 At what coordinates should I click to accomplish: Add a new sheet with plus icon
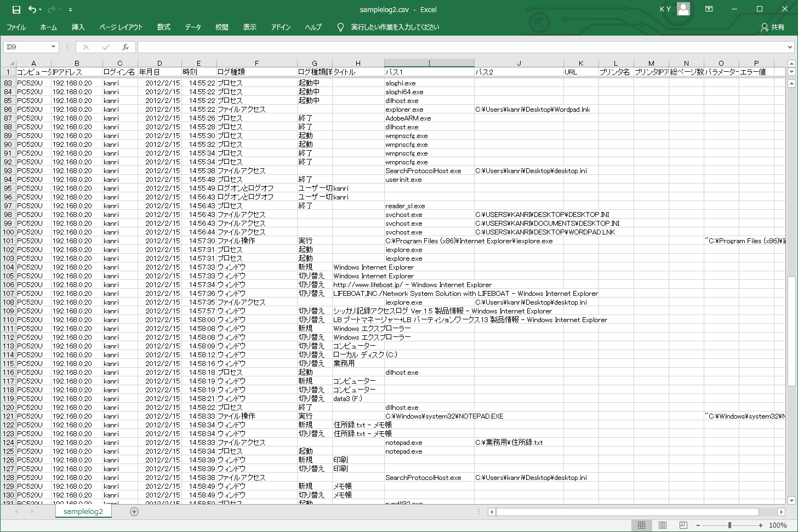pos(134,512)
